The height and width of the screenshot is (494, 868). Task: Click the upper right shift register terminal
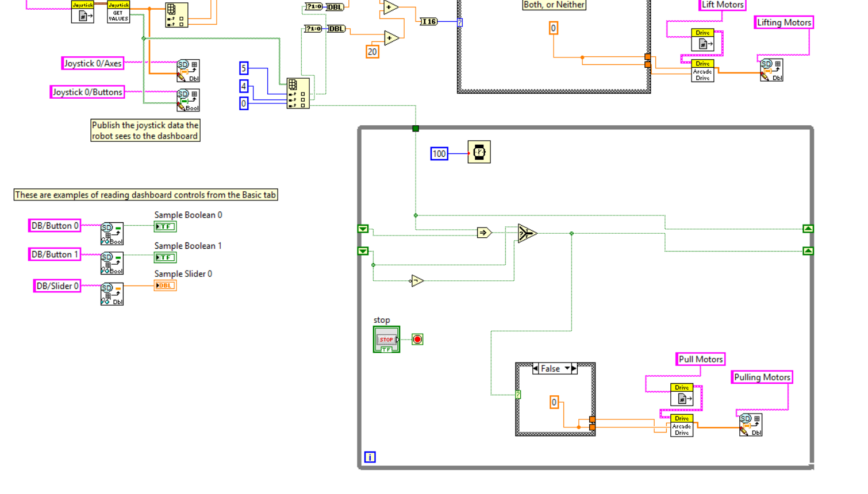[x=808, y=229]
